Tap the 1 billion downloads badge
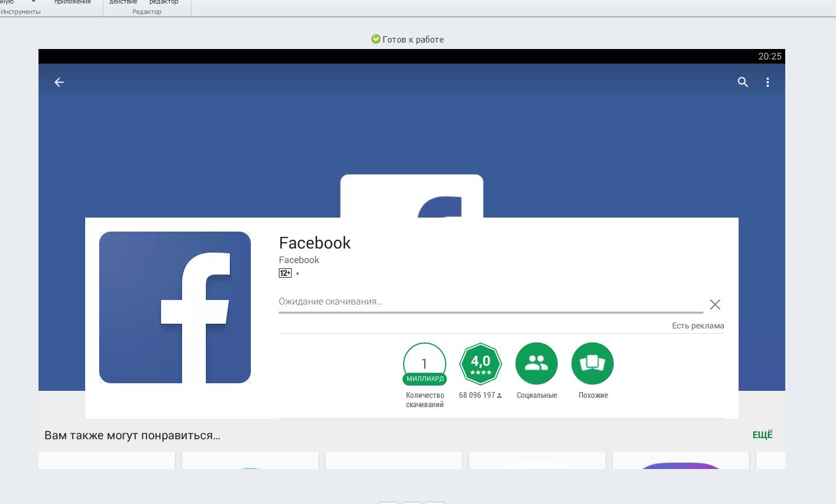Screen dimensions: 836x504 [x=425, y=364]
